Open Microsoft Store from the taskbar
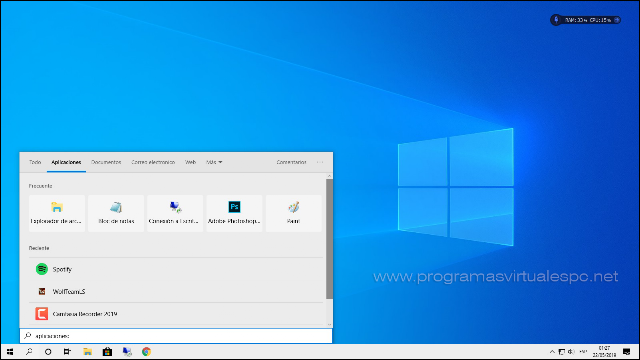Screen dimensions: 640x360 pyautogui.click(x=107, y=351)
